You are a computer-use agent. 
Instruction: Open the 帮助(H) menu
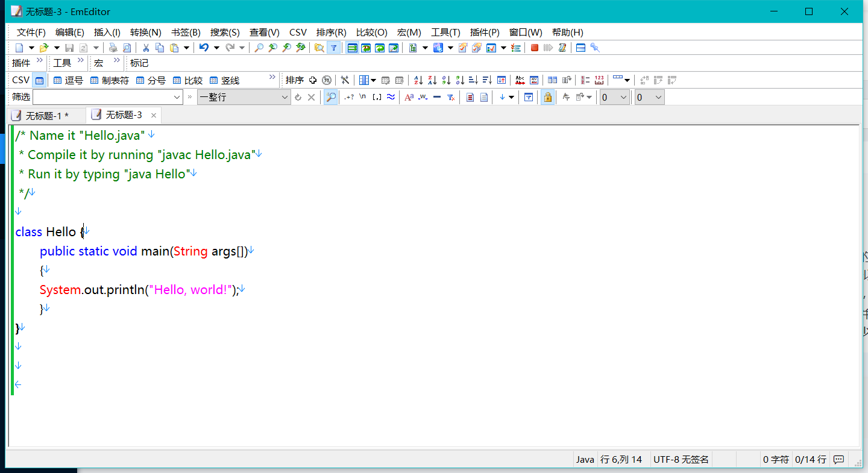point(568,33)
